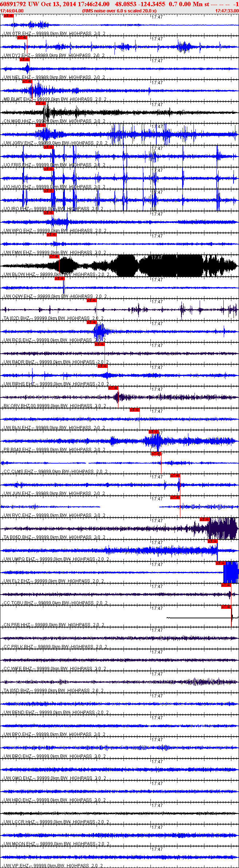The height and width of the screenshot is (868, 239).
Task: Click the pick flag on UO FRIS trace
Action: coord(48,147)
